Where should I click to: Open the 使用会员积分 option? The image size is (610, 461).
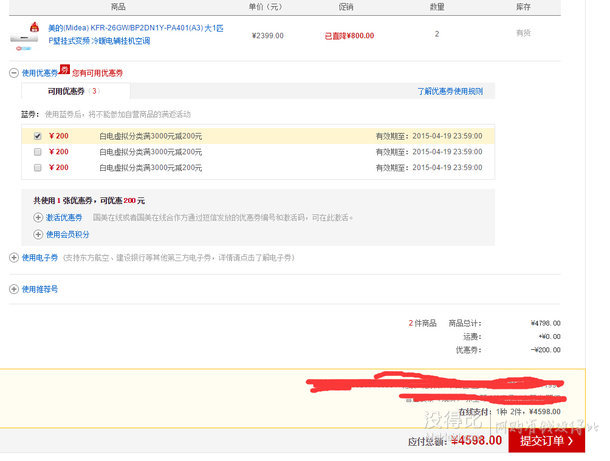(67, 234)
